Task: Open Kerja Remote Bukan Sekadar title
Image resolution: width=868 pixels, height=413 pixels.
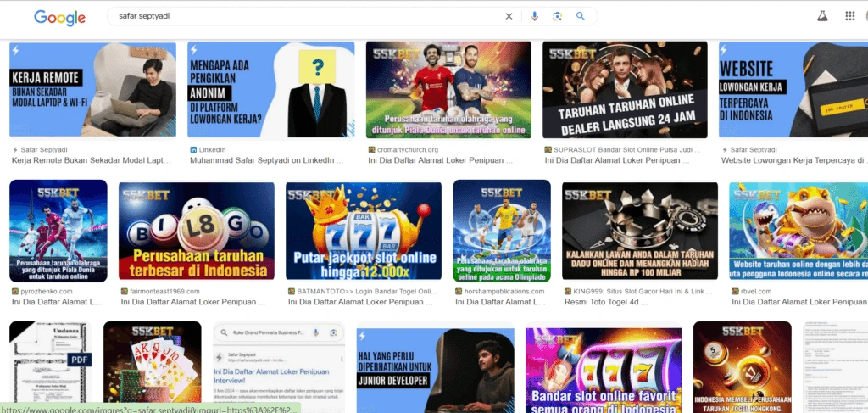Action: (x=92, y=160)
